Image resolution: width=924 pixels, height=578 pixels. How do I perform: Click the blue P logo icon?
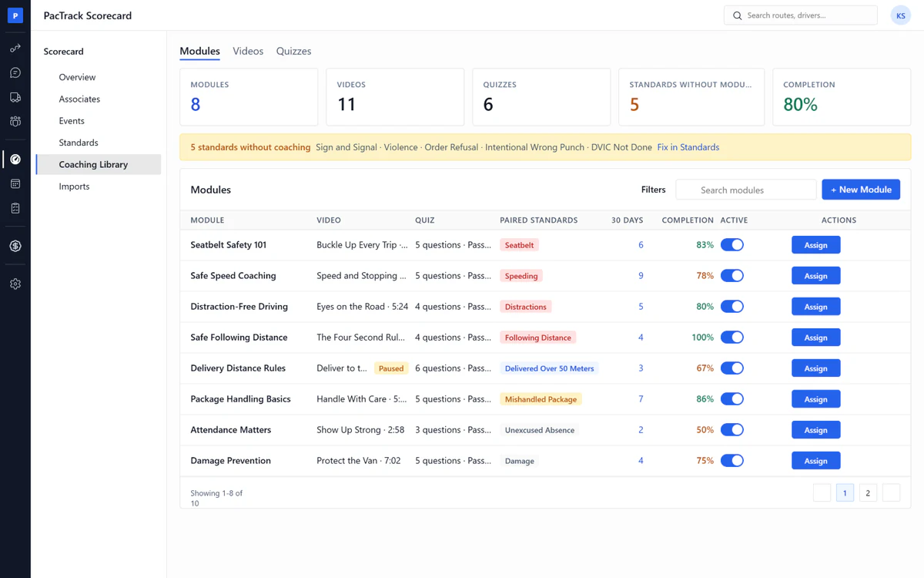tap(15, 15)
